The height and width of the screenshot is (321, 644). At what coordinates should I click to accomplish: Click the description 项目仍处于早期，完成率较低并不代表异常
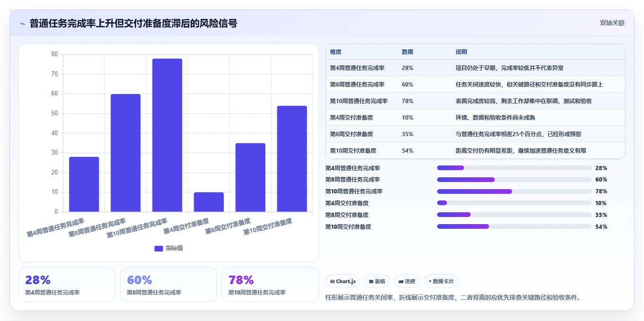509,68
